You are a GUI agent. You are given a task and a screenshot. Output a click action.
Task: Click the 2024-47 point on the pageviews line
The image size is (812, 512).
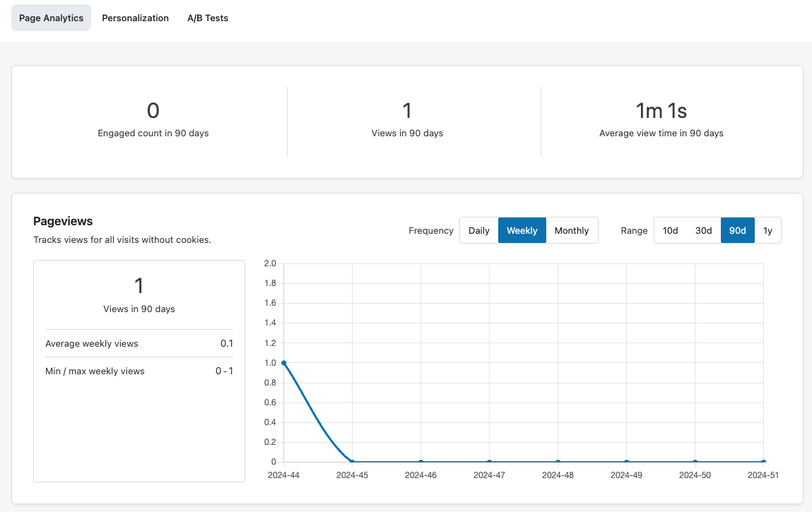click(489, 462)
